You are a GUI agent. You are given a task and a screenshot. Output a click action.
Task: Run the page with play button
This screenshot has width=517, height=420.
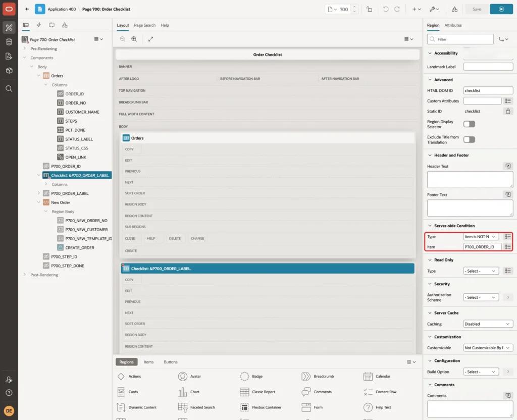click(501, 9)
